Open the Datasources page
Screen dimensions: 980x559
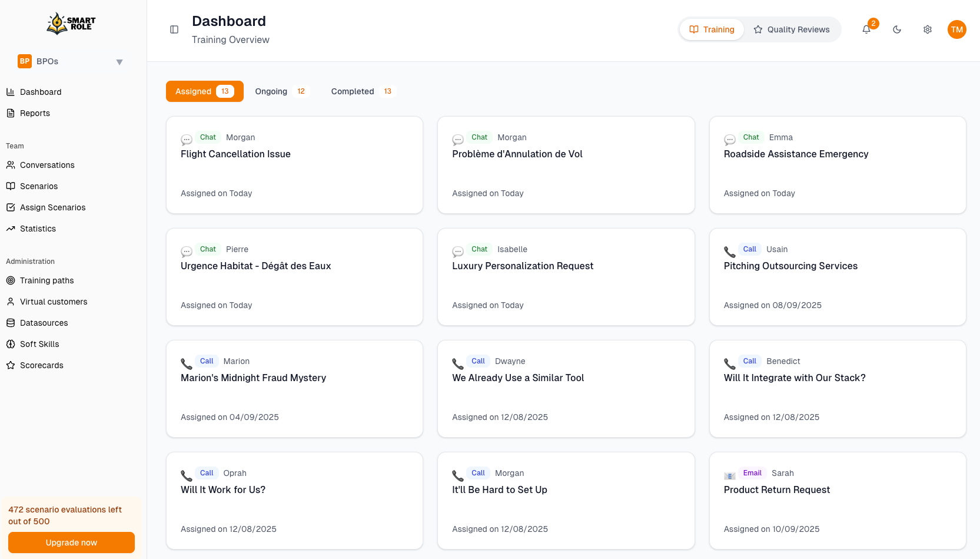click(x=44, y=323)
